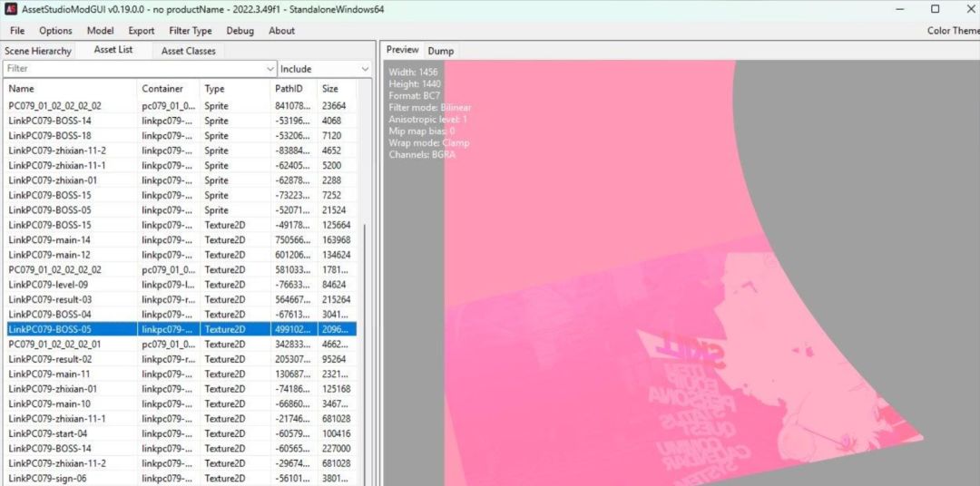Select the LinkPC079-sign-06 asset row
980x486 pixels.
click(x=181, y=479)
